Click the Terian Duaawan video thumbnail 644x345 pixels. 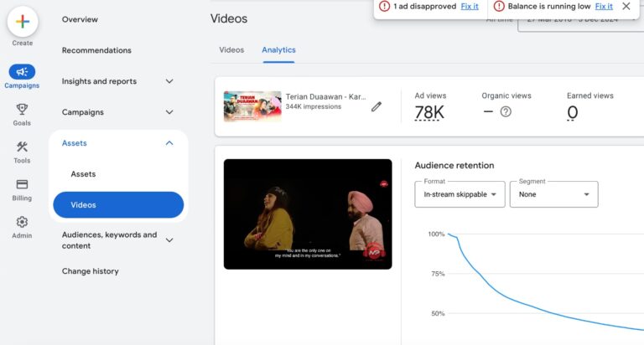click(x=252, y=106)
